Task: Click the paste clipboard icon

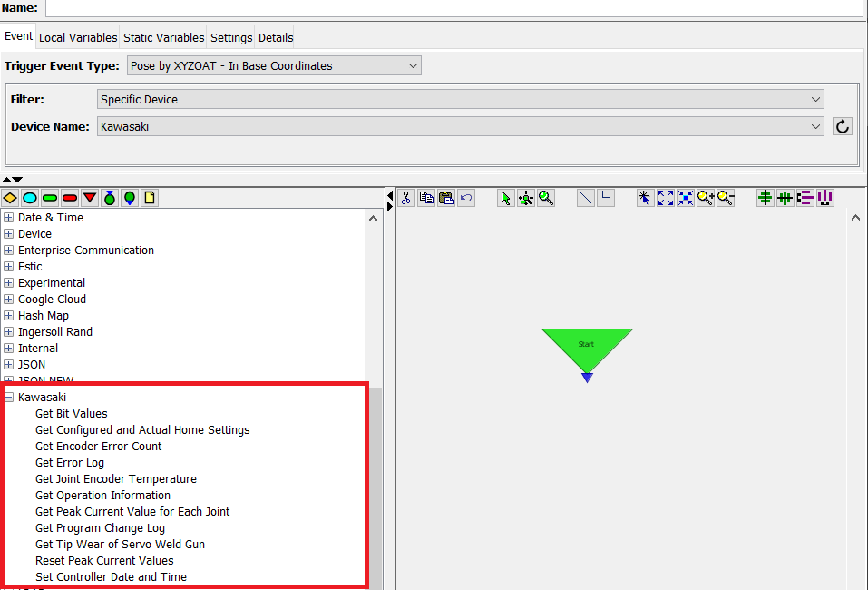Action: pyautogui.click(x=446, y=198)
